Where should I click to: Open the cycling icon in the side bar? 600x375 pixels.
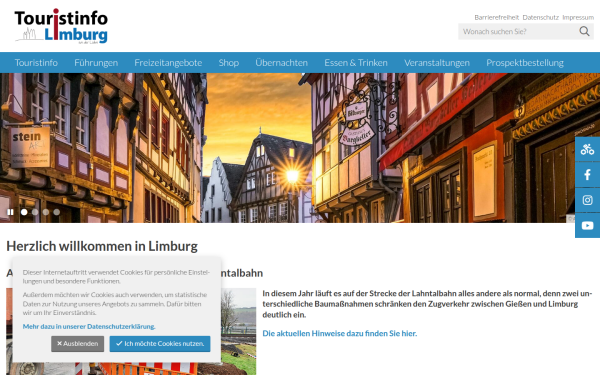pyautogui.click(x=587, y=149)
